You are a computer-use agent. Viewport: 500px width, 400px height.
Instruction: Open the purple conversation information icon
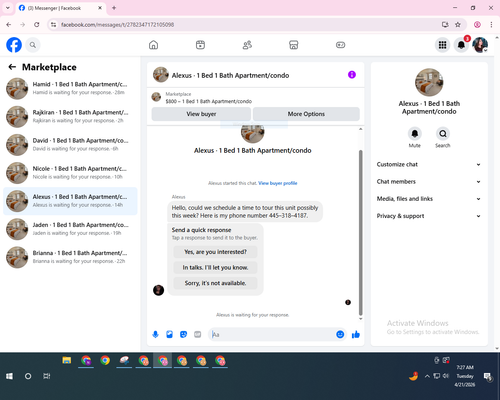[352, 75]
